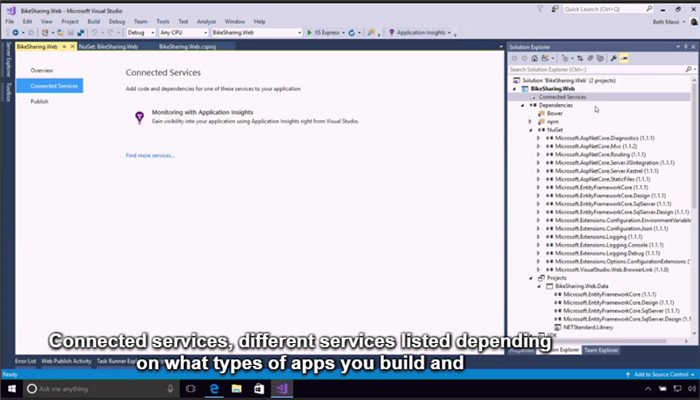Click the Navigate Backward toolbar icon

(x=16, y=33)
